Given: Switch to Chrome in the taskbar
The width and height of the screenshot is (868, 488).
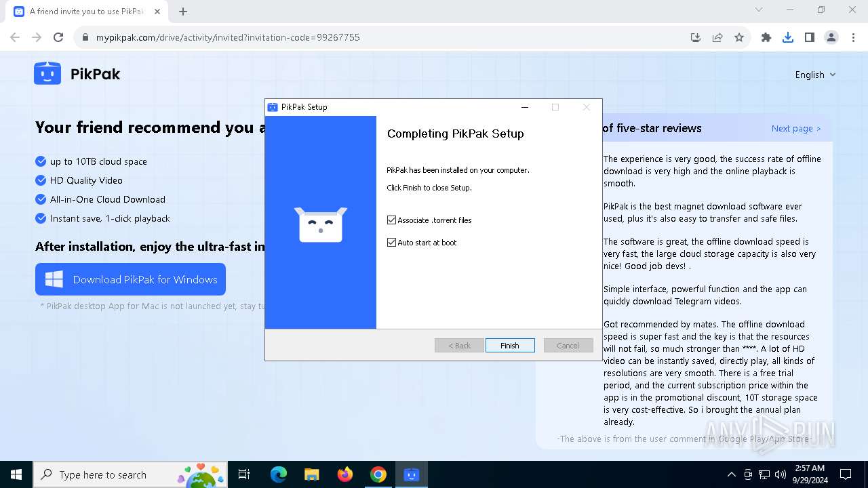Looking at the screenshot, I should (378, 474).
